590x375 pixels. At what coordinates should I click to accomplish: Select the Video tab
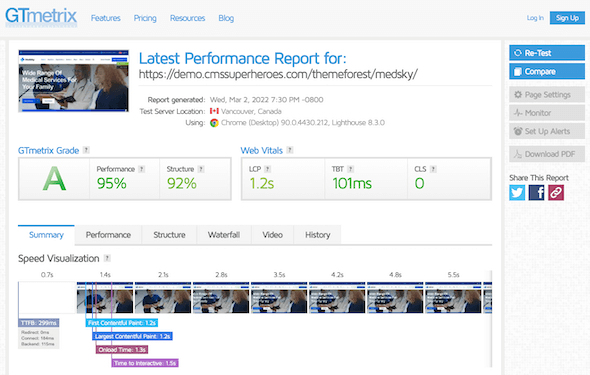(x=272, y=235)
